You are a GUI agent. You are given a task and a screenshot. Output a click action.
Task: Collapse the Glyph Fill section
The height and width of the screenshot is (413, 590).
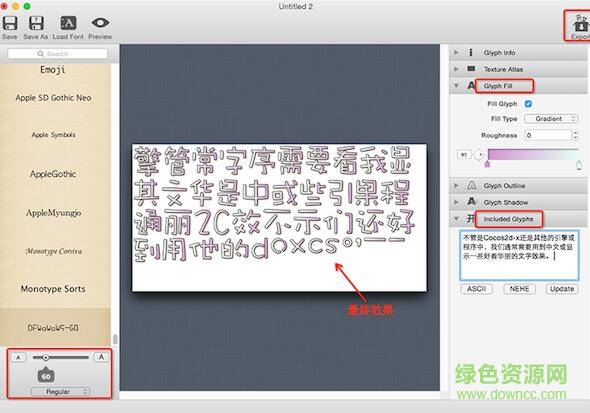click(x=456, y=86)
